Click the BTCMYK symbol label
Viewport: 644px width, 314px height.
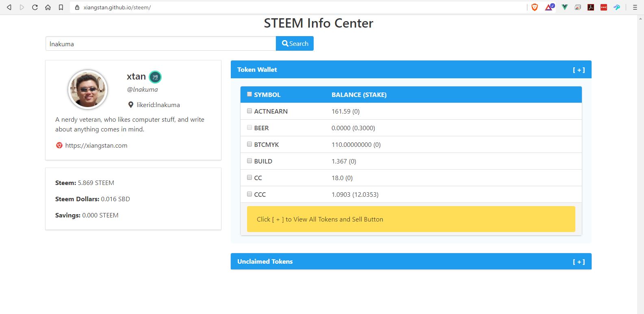[267, 144]
